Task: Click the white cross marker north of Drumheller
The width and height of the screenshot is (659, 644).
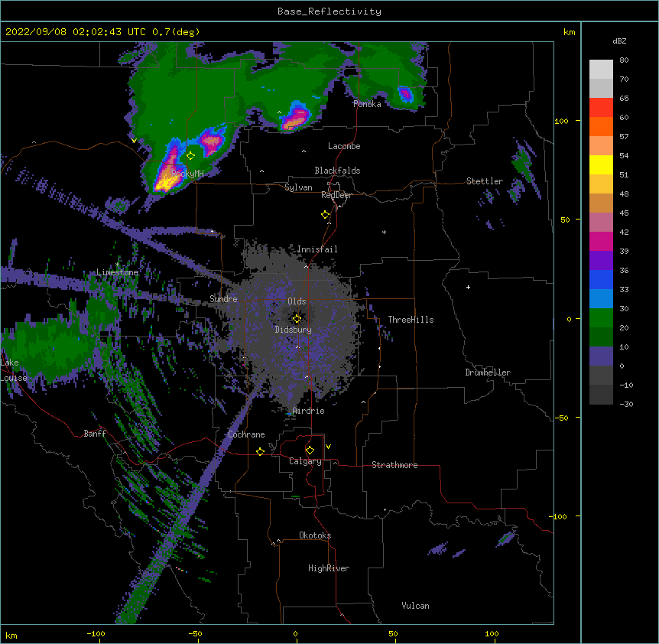Action: (468, 287)
